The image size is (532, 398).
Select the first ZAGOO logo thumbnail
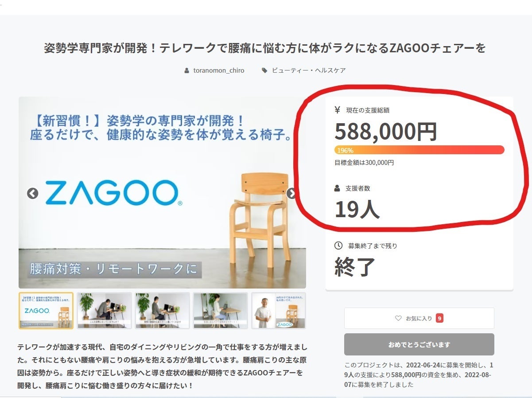tap(46, 311)
